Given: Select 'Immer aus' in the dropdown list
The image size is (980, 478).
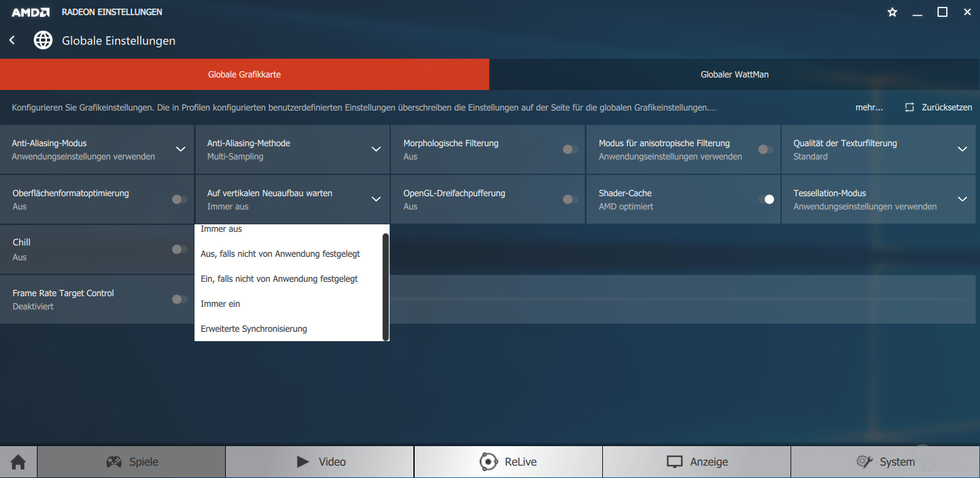Looking at the screenshot, I should pyautogui.click(x=288, y=229).
